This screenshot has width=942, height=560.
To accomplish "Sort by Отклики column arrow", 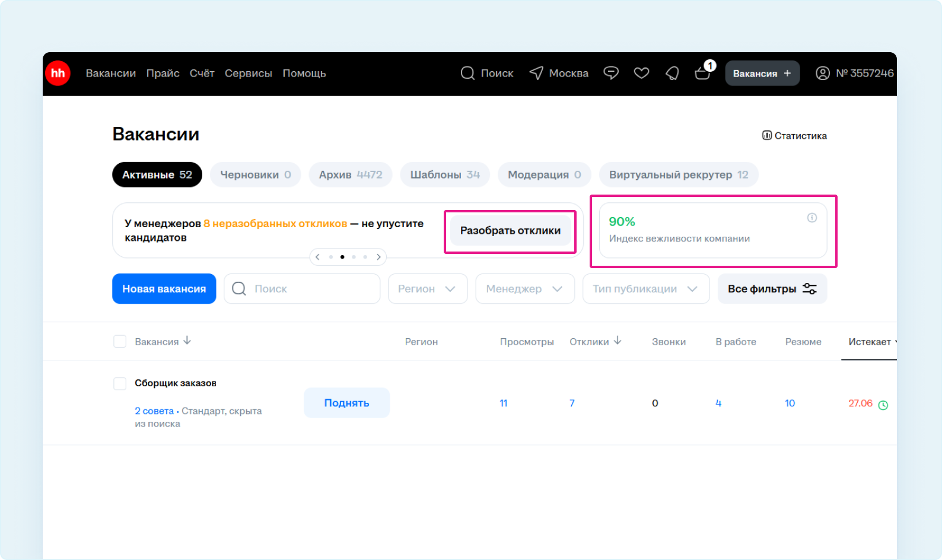I will pos(618,341).
